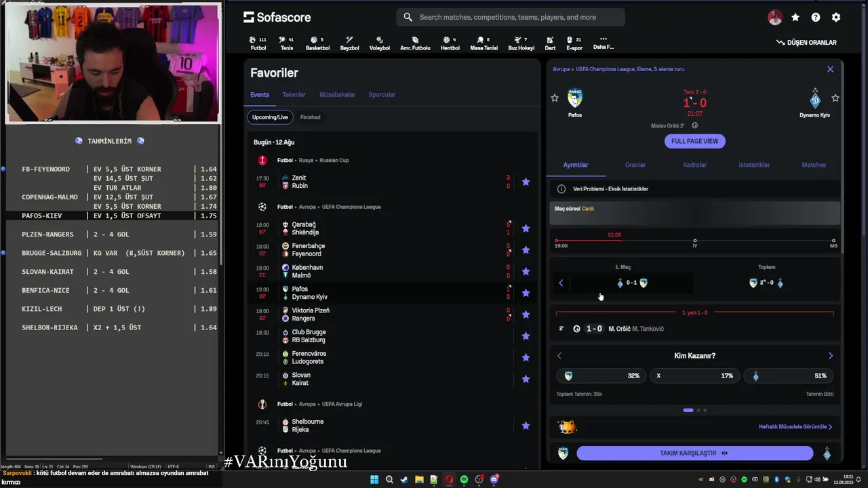Open user profile avatar
The image size is (868, 488).
pyautogui.click(x=775, y=18)
